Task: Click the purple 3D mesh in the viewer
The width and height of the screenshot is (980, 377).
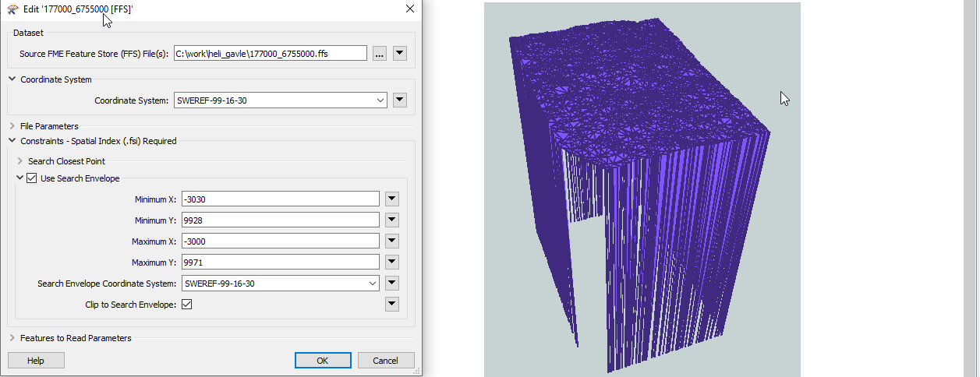Action: pos(639,195)
